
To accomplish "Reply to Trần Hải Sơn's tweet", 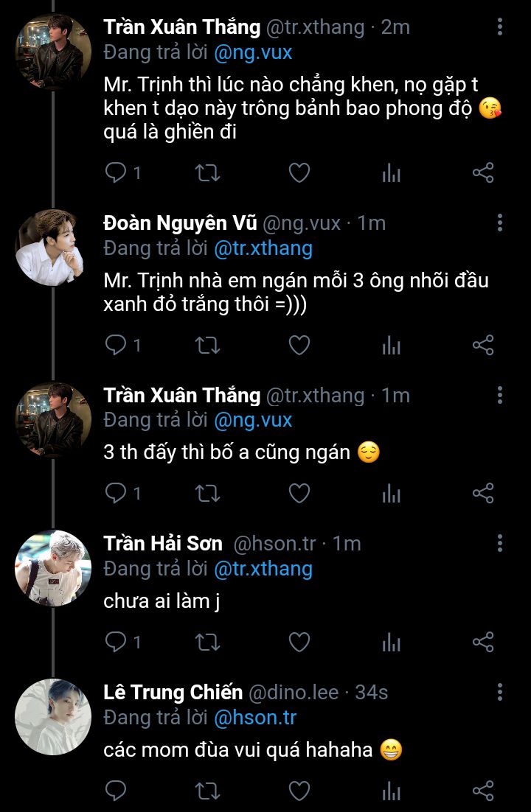I will (x=117, y=642).
